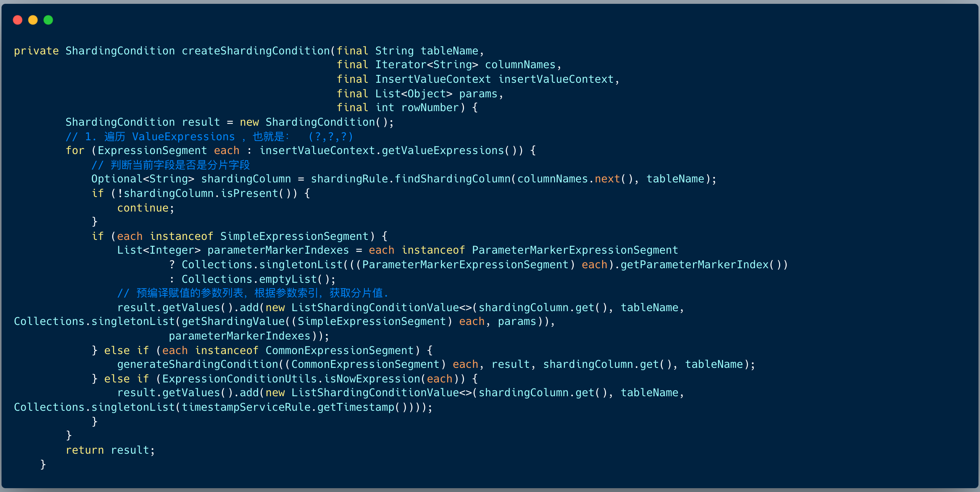The image size is (980, 492).
Task: Click the green maximize window dot
Action: [48, 20]
